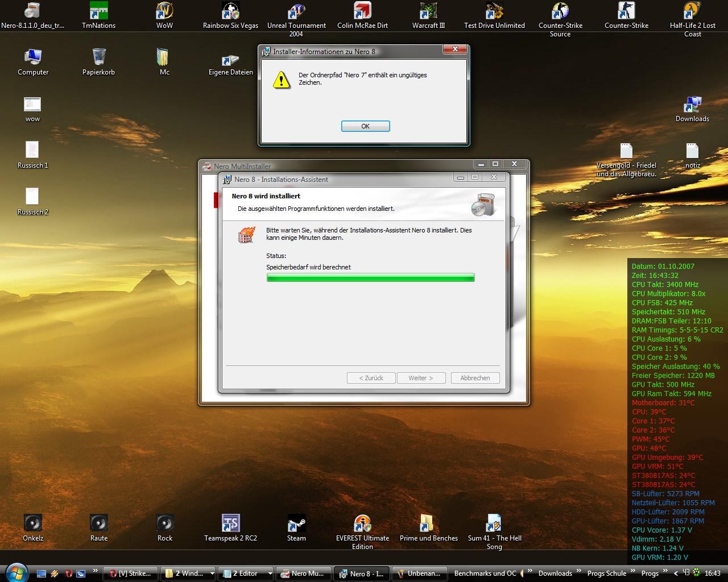Select the Eigene Dateien shortcut
Viewport: 728px width, 582px height.
[230, 62]
